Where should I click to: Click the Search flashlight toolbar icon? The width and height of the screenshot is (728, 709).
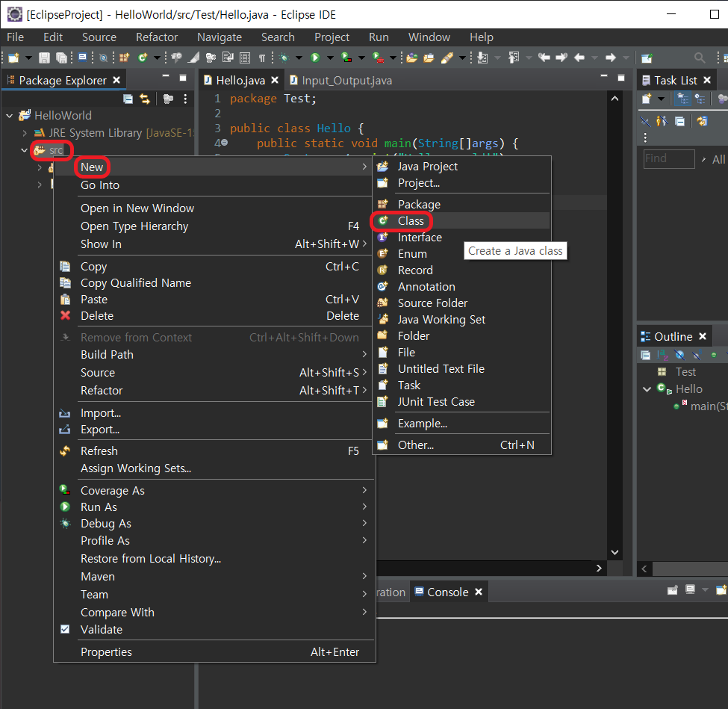447,58
